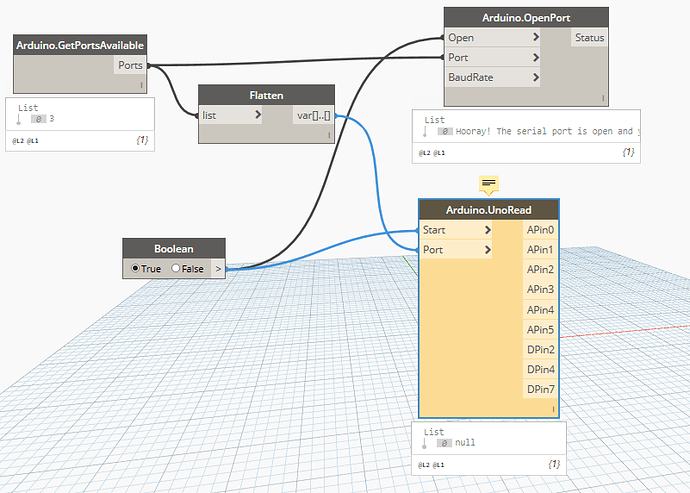Viewport: 690px width, 493px height.
Task: Select the APin1 output port
Action: click(x=540, y=250)
